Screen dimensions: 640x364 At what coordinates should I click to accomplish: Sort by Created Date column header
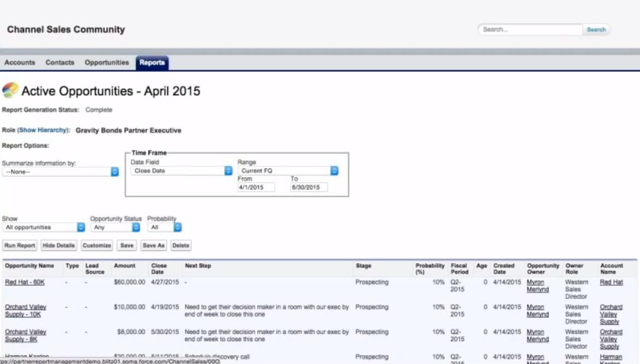pyautogui.click(x=504, y=268)
